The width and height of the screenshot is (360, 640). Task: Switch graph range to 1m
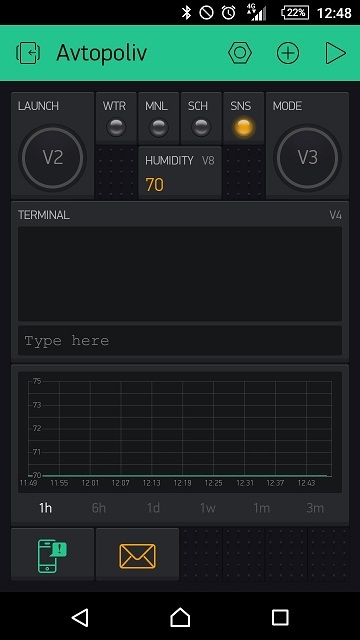(262, 508)
